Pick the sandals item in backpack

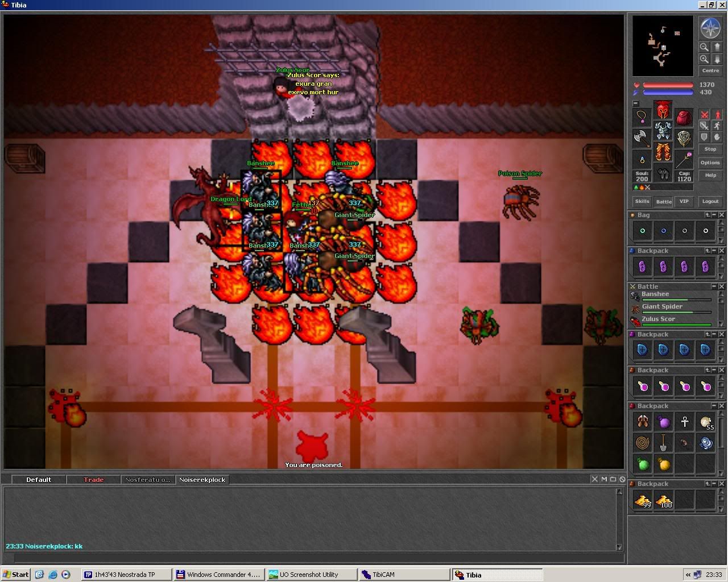point(643,422)
